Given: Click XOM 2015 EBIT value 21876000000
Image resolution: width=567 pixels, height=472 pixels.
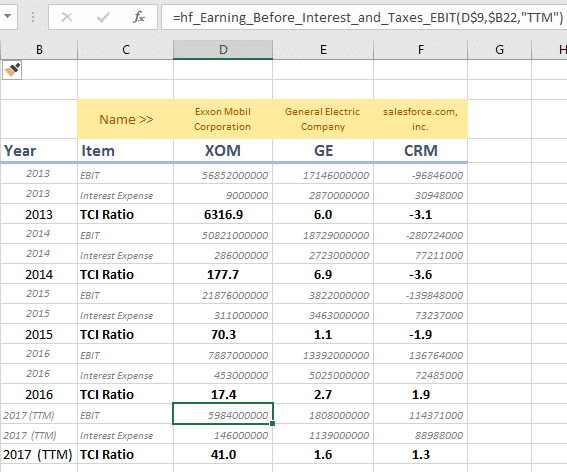Looking at the screenshot, I should click(x=223, y=295).
